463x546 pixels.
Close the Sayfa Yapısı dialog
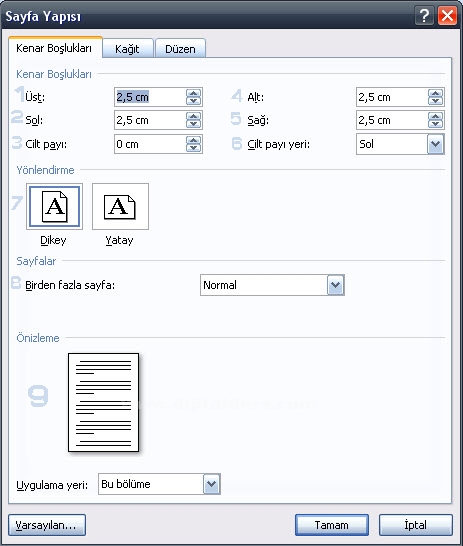(447, 16)
